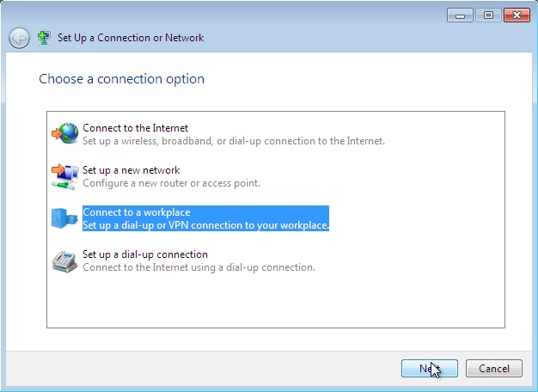The width and height of the screenshot is (538, 392).
Task: Click the wireless, broadband, or dial-up description text
Action: 233,141
